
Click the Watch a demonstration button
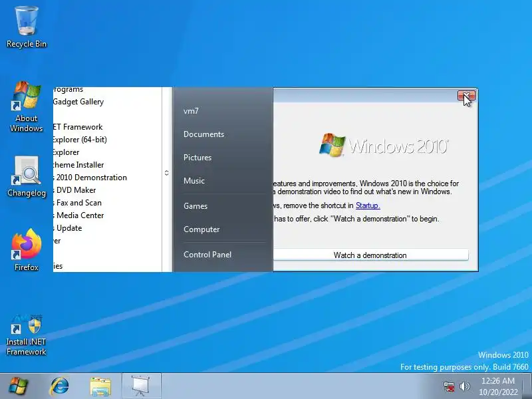tap(370, 255)
